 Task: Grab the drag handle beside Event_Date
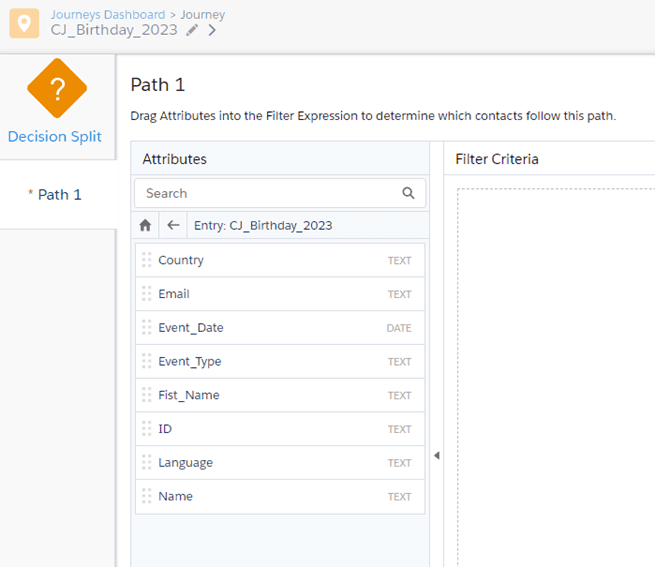(x=147, y=328)
